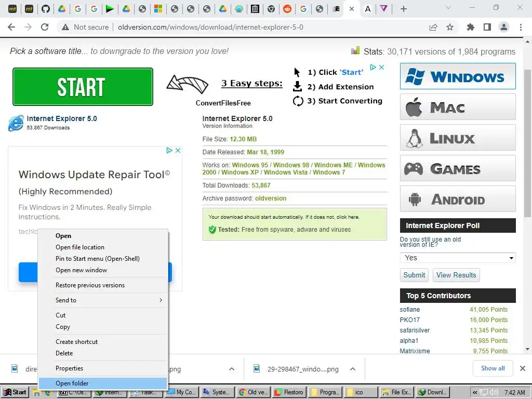This screenshot has height=399, width=532.
Task: Switch to Restoro taskbar window
Action: coord(290,392)
